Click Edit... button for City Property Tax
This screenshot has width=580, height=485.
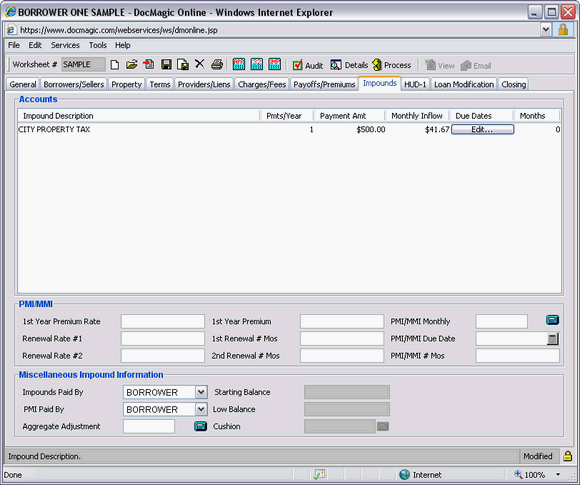(482, 129)
